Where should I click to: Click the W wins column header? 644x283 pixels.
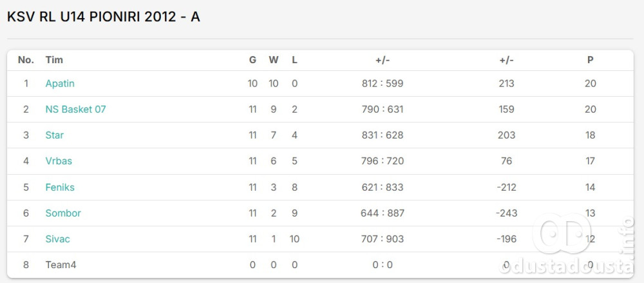(274, 59)
